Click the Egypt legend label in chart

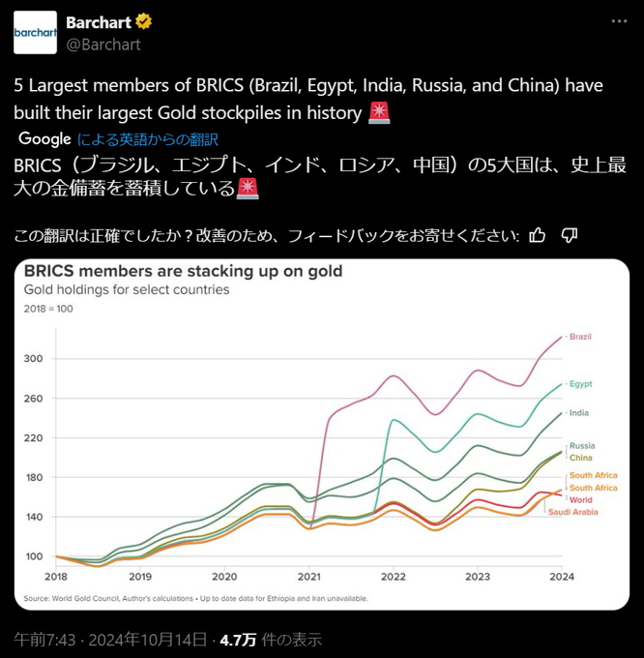[580, 383]
